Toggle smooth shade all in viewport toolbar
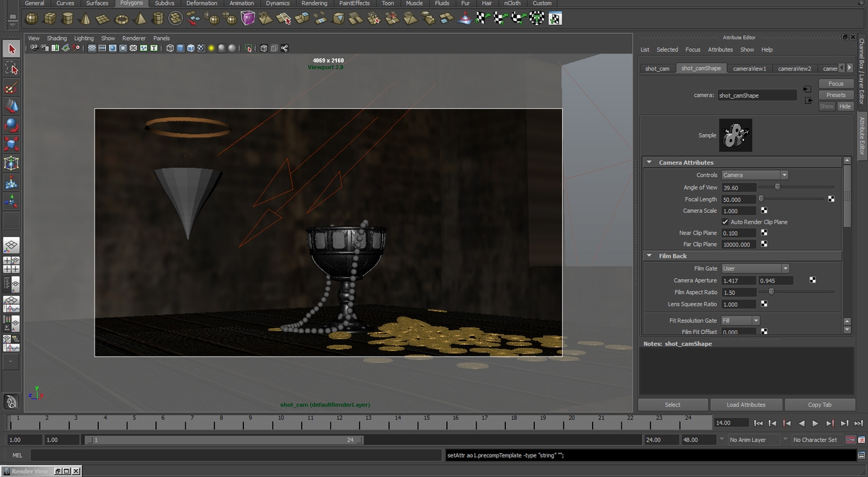 (180, 48)
